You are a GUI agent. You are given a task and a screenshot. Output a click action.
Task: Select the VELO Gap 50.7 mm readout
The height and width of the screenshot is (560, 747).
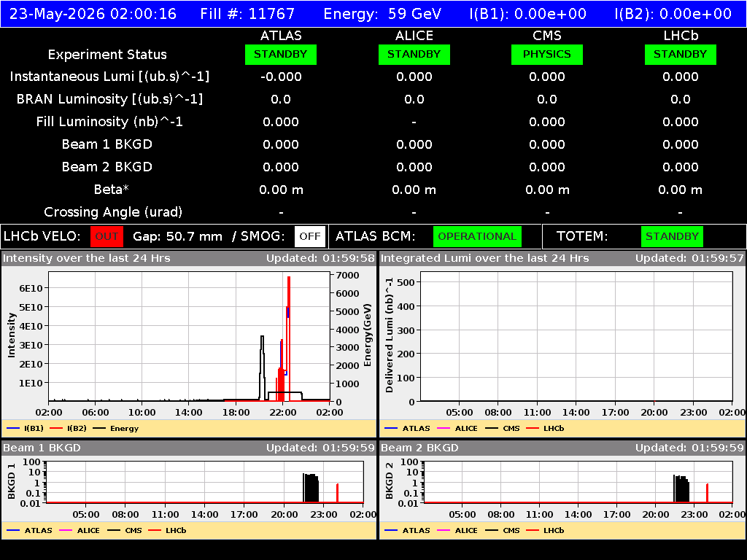tap(177, 237)
